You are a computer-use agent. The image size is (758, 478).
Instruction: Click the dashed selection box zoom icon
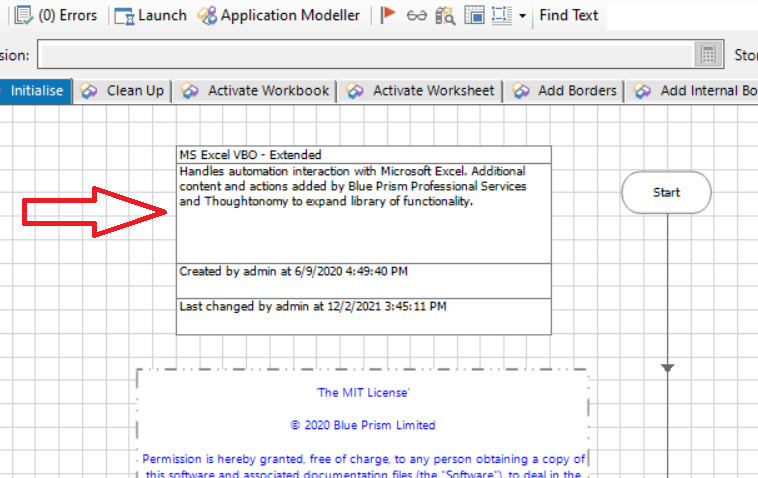pyautogui.click(x=502, y=15)
